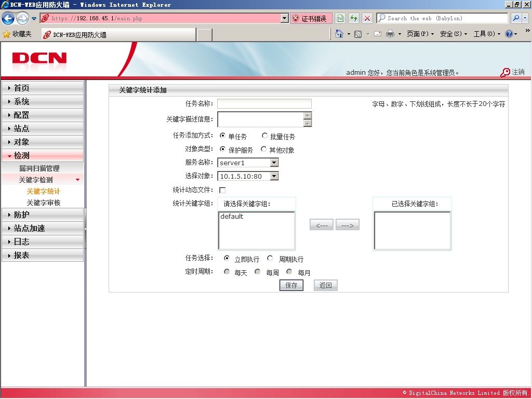Click the description box scroll-up arrow
The image size is (532, 399).
point(308,115)
